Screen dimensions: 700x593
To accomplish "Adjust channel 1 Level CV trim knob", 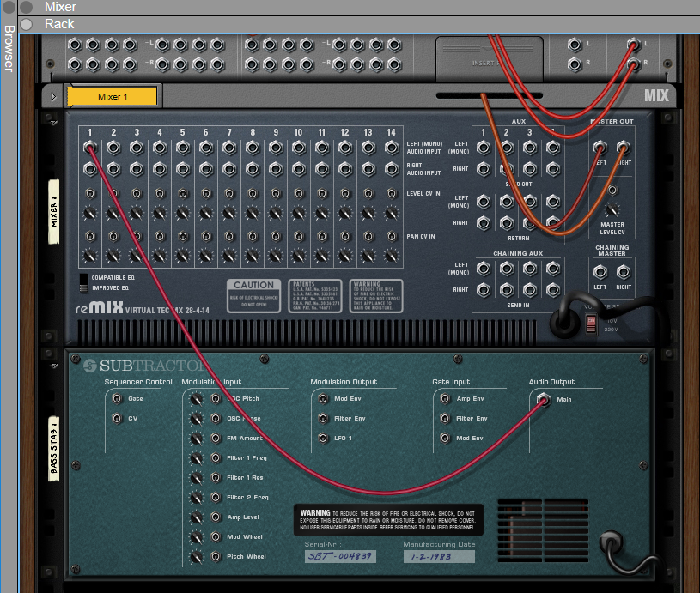I will pyautogui.click(x=89, y=214).
